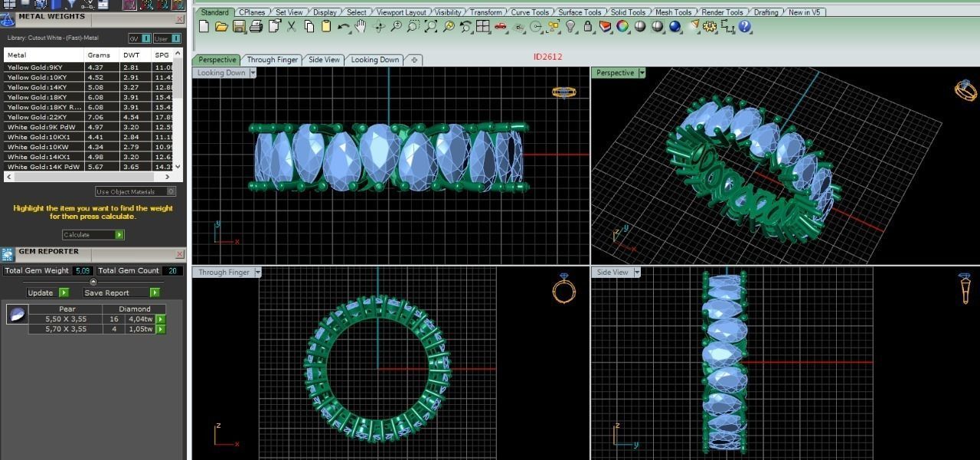The width and height of the screenshot is (980, 460).
Task: Select the Looking Down viewport tab
Action: coord(374,60)
